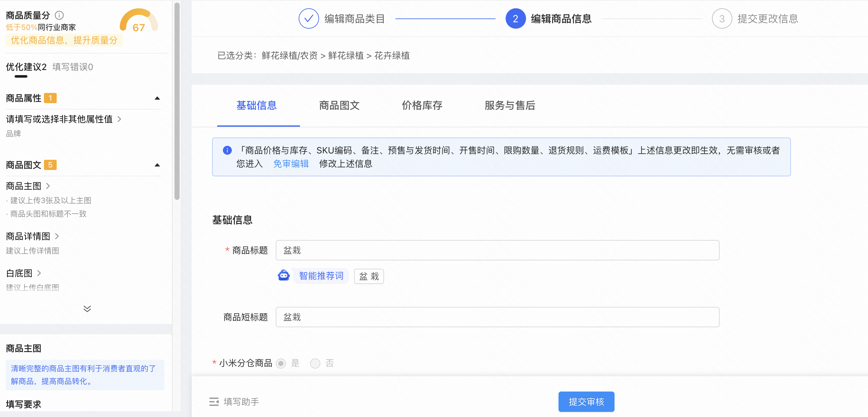Click text 商品头图和标题不一致
Screen dimensions: 868x417
48,214
